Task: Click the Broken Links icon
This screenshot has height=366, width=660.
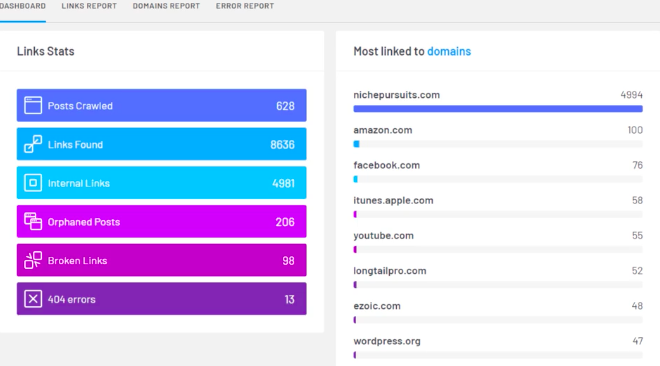Action: coord(33,260)
